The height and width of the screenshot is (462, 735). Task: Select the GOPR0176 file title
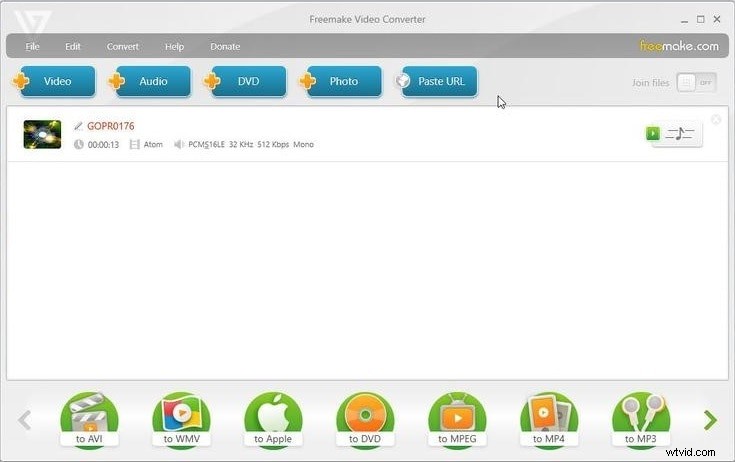(x=111, y=126)
